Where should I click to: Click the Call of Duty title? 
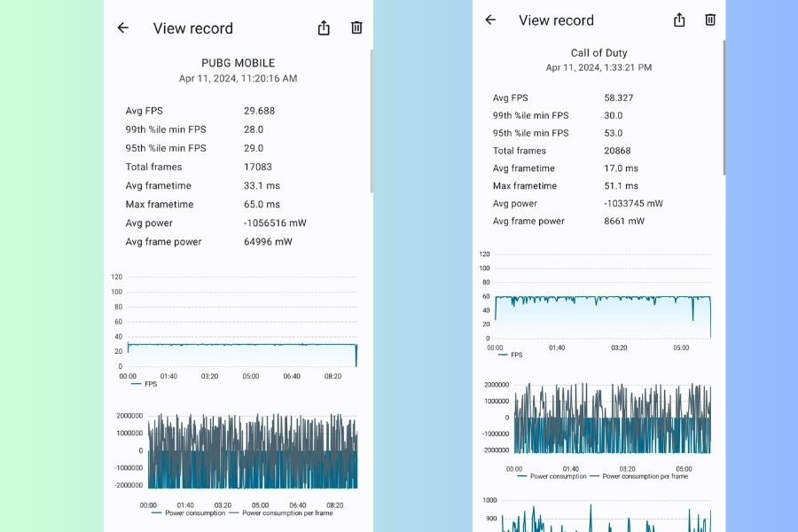coord(598,53)
